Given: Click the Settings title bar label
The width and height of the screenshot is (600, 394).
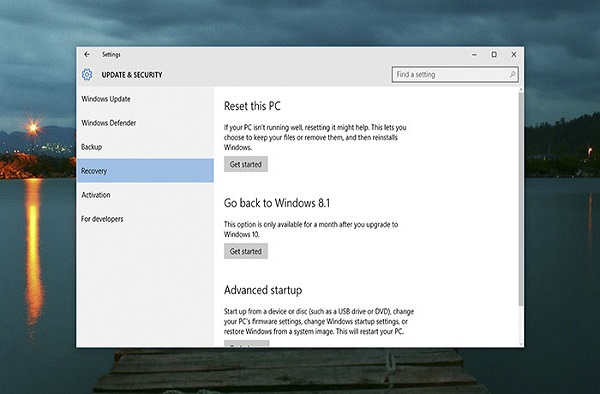Looking at the screenshot, I should [111, 54].
